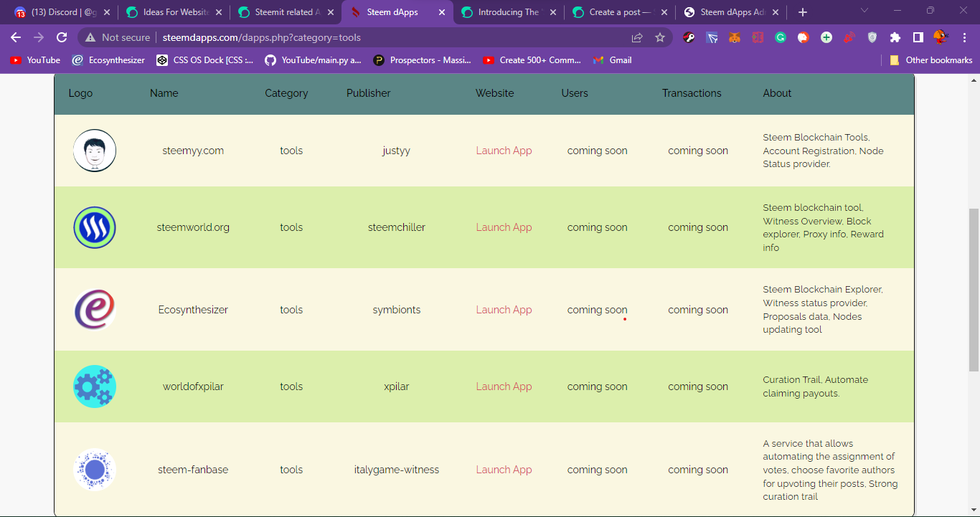Reload the current page
The height and width of the screenshot is (517, 980).
(x=62, y=37)
